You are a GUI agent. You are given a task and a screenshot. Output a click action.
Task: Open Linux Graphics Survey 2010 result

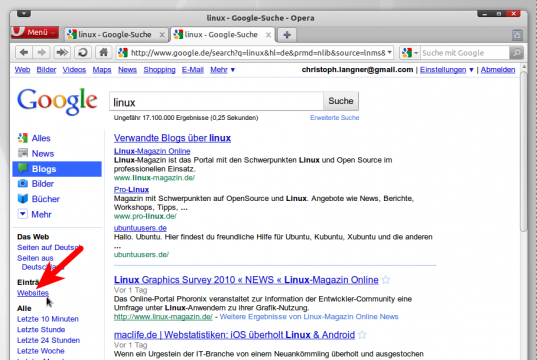pyautogui.click(x=246, y=280)
